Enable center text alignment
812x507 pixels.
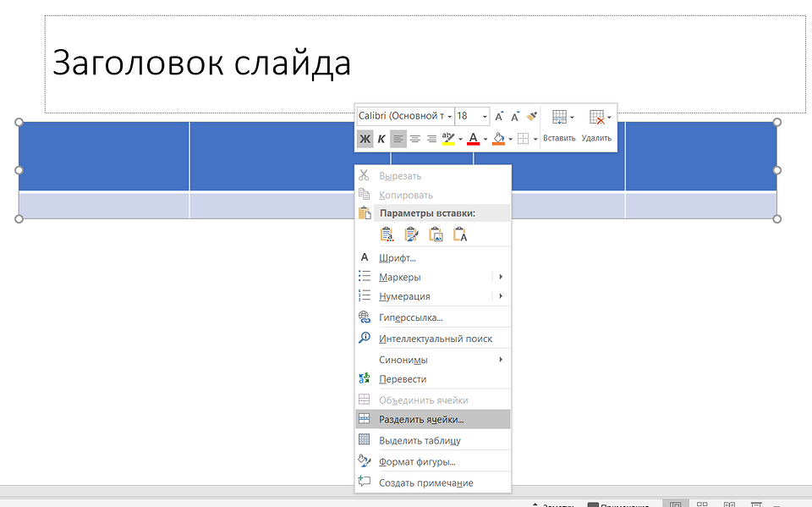(415, 139)
